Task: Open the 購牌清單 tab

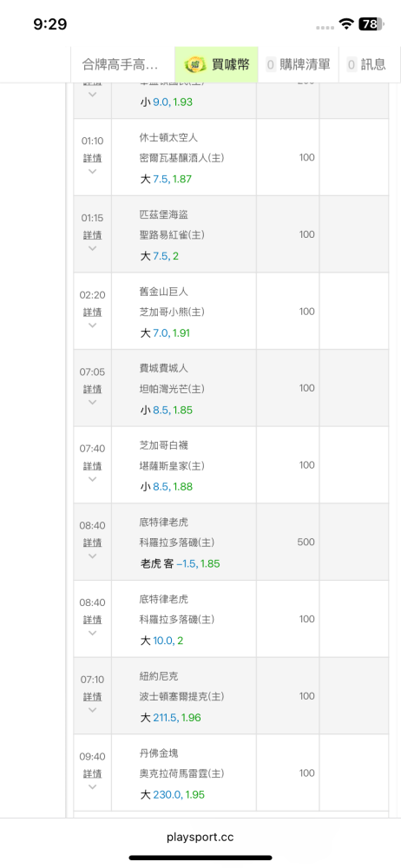Action: (299, 65)
